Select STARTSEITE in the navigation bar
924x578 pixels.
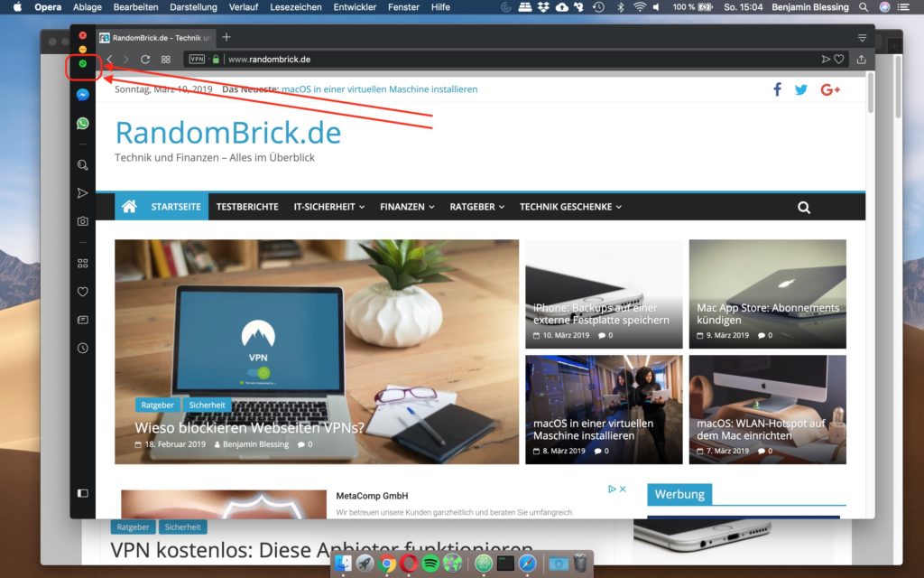[176, 207]
